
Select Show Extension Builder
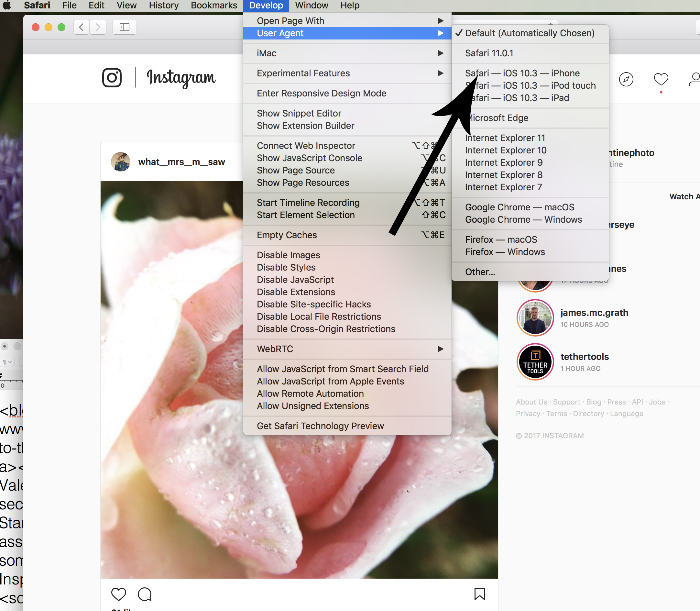tap(347, 126)
